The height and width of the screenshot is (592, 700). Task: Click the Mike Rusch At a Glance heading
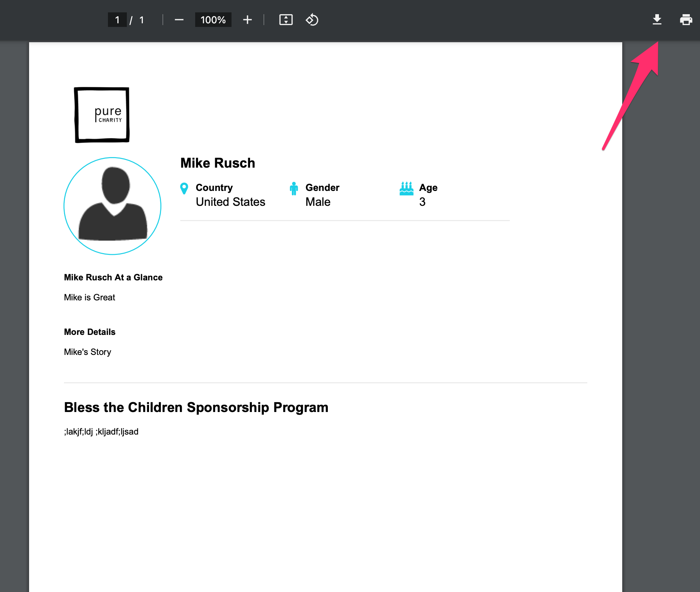pyautogui.click(x=113, y=277)
